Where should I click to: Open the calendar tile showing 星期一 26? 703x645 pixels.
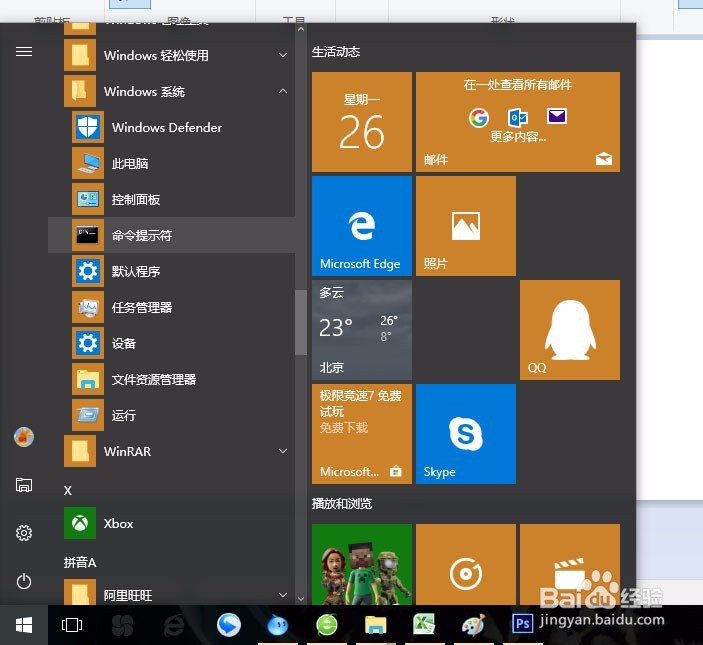pos(362,122)
